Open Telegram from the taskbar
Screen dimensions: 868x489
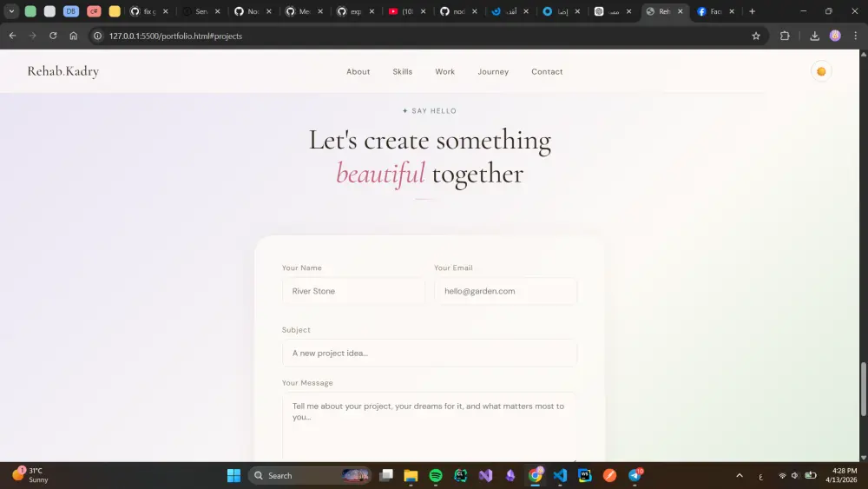click(635, 475)
